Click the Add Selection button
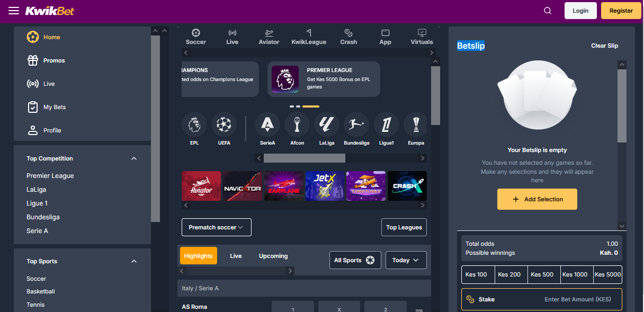644x312 pixels. [x=537, y=199]
